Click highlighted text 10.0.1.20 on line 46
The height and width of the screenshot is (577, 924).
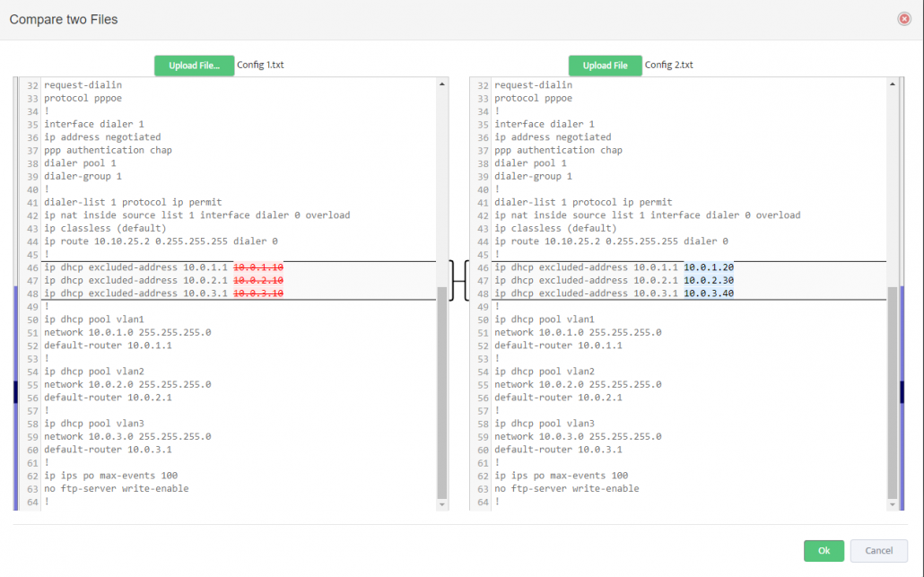tap(709, 267)
